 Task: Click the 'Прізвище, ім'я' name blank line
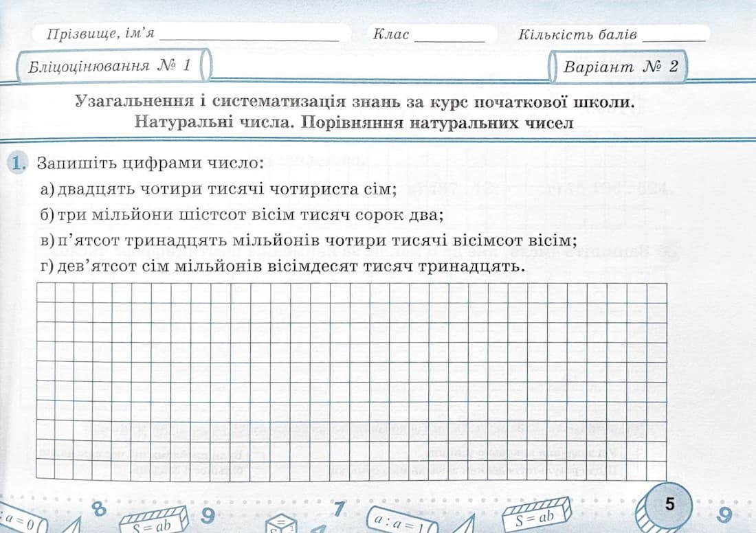point(249,40)
